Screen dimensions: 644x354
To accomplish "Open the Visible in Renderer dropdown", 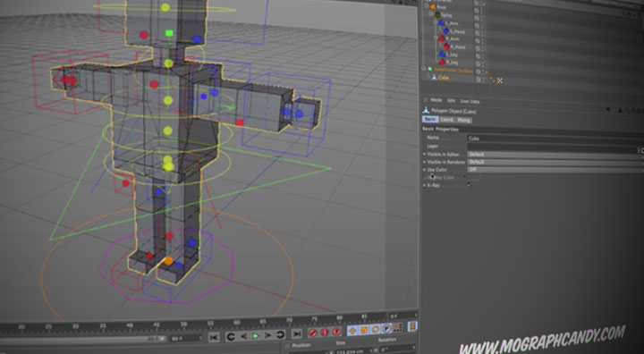I will [555, 163].
